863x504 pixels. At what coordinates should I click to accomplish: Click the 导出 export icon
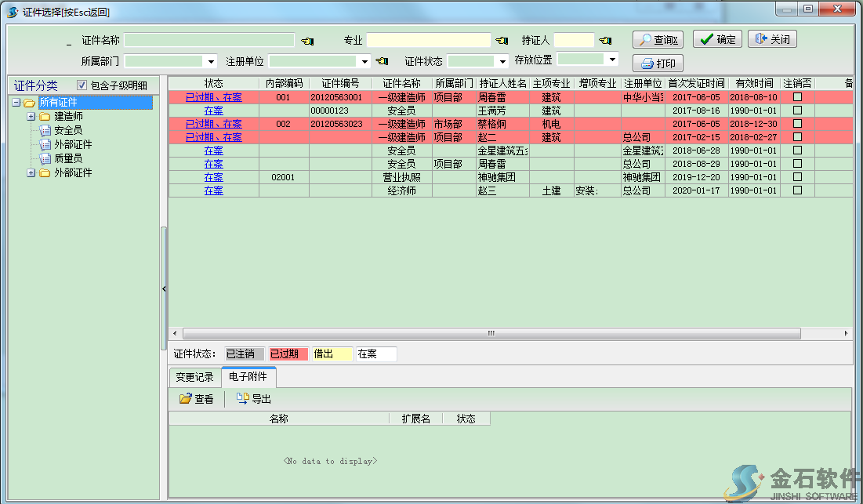pyautogui.click(x=242, y=399)
